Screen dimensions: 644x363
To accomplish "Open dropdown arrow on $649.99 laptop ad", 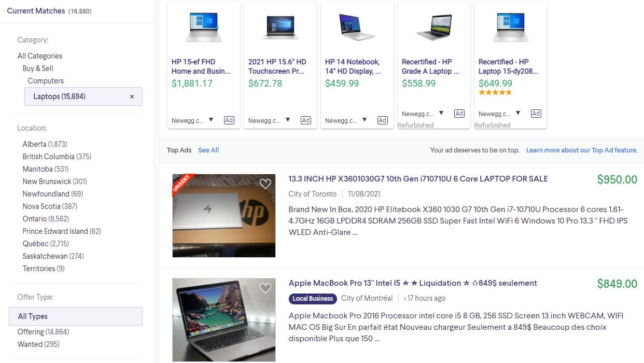I will 518,113.
